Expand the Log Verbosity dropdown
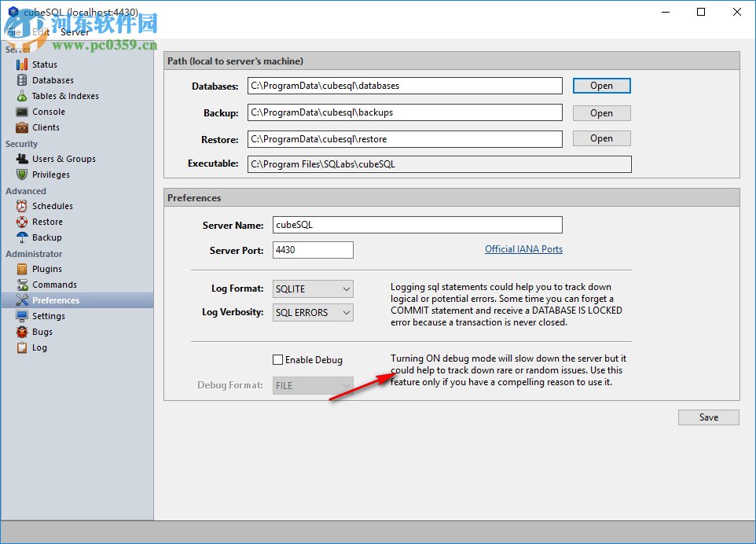 313,313
